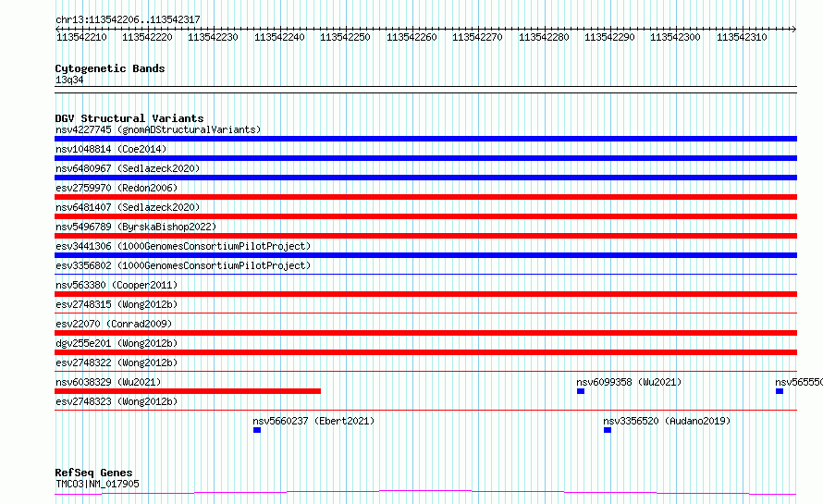Click the blue marker under cut-off nsv5655 label
823x504 pixels.
[780, 391]
